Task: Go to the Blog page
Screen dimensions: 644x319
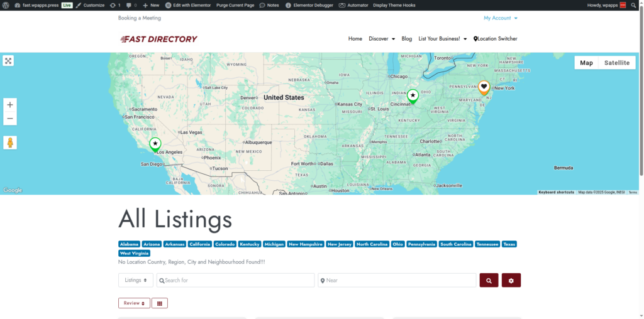Action: coord(407,39)
